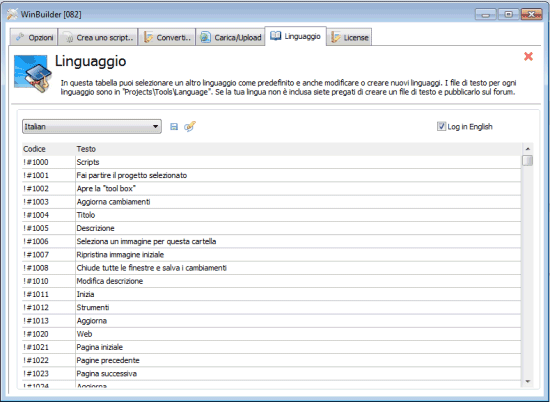This screenshot has height=402, width=550.
Task: Select 'Fai partire il progetto selezionato' row
Action: [x=271, y=175]
